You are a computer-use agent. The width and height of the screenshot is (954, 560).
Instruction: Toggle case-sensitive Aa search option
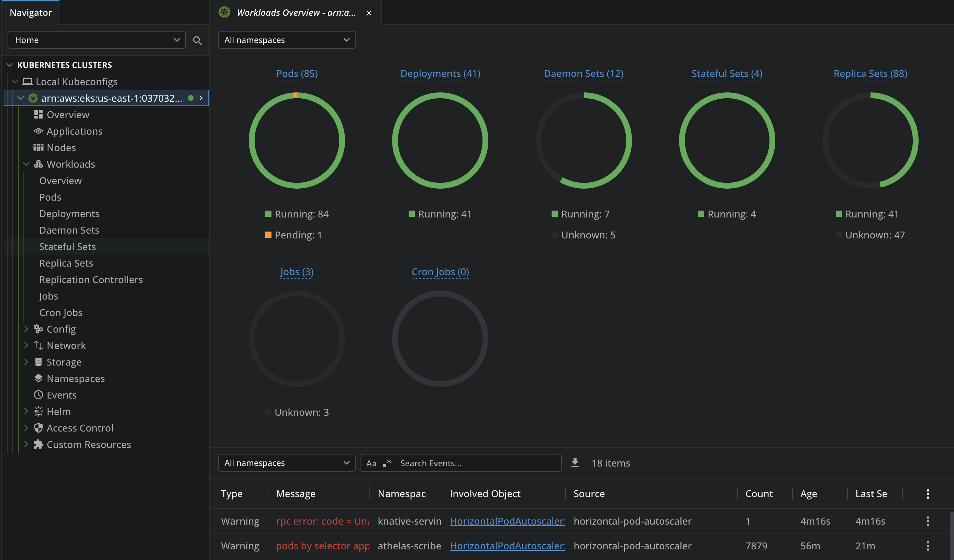(371, 463)
